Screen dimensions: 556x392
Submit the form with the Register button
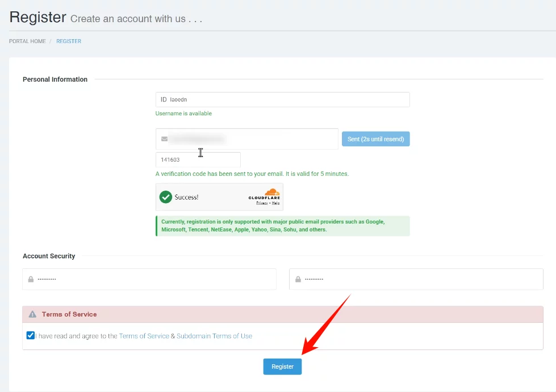pos(282,366)
